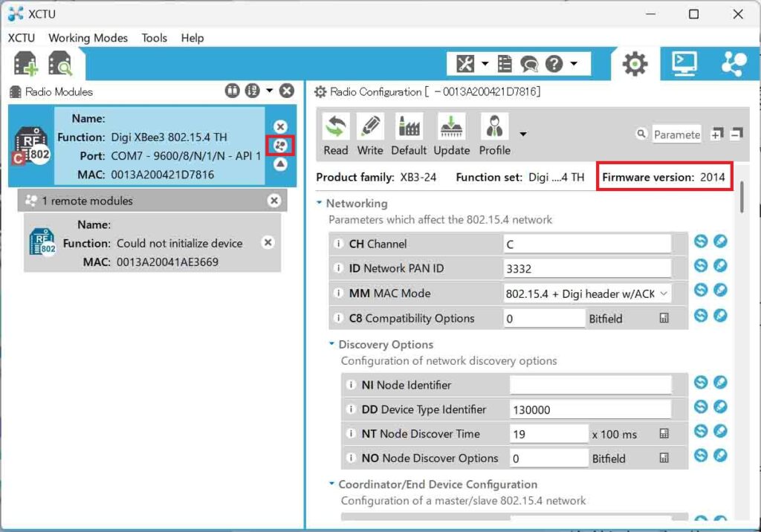Image resolution: width=761 pixels, height=532 pixels.
Task: Click the CH Channel input field
Action: click(587, 244)
